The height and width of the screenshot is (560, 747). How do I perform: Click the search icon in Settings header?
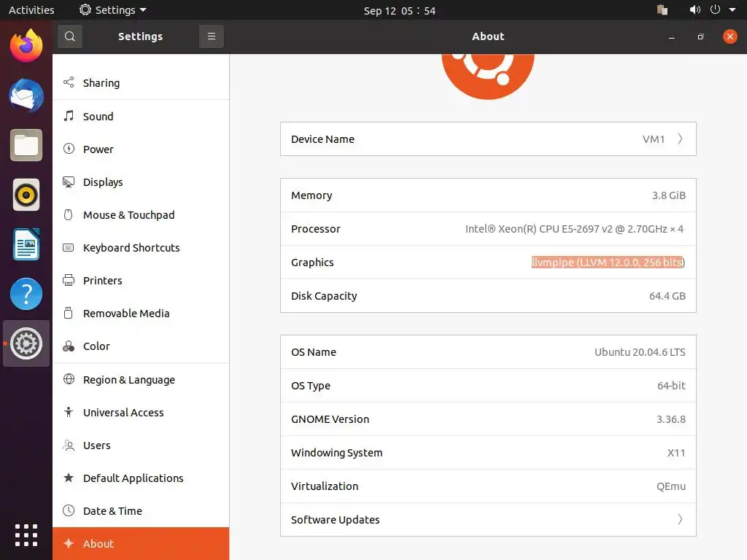tap(69, 36)
